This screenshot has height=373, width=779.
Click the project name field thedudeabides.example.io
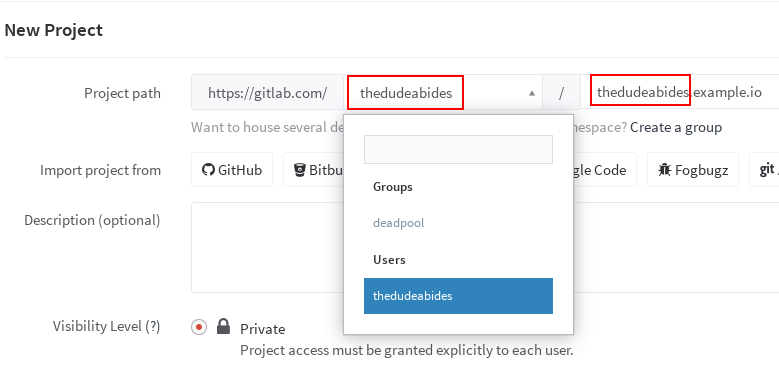[680, 92]
